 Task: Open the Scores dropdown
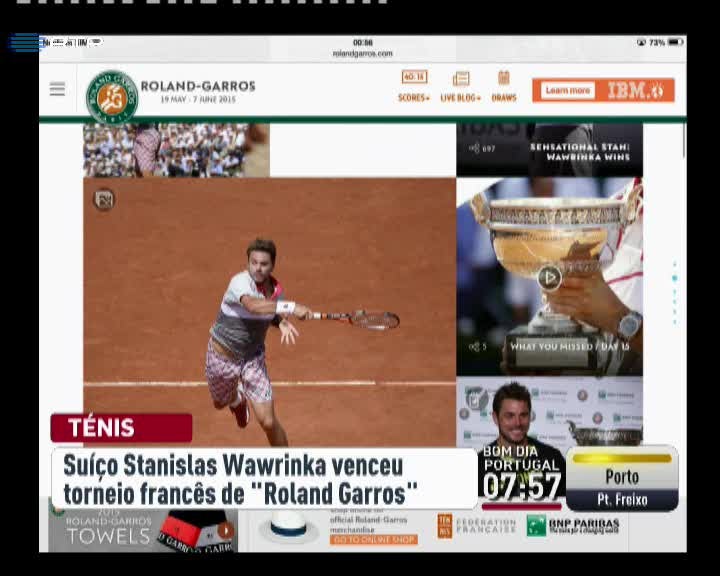coord(414,86)
